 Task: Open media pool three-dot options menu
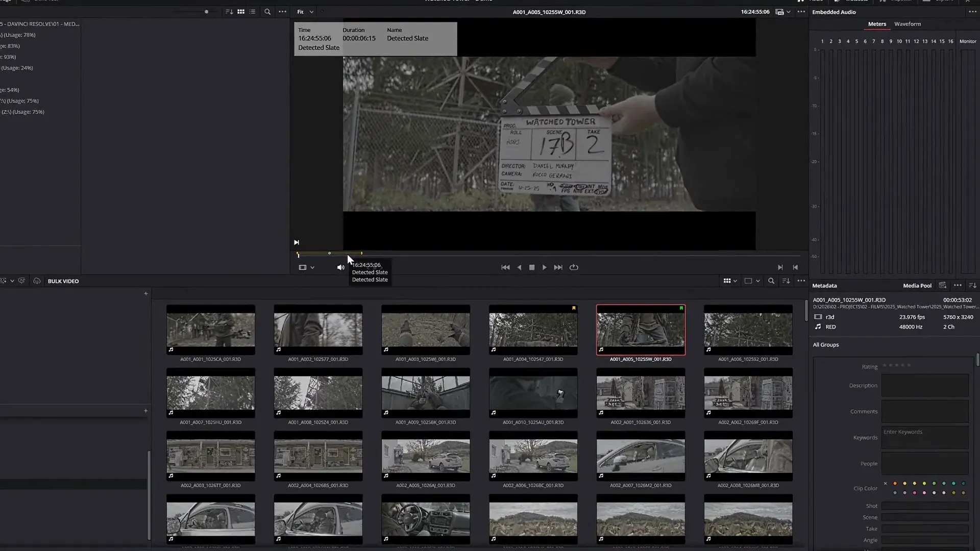[x=801, y=281]
